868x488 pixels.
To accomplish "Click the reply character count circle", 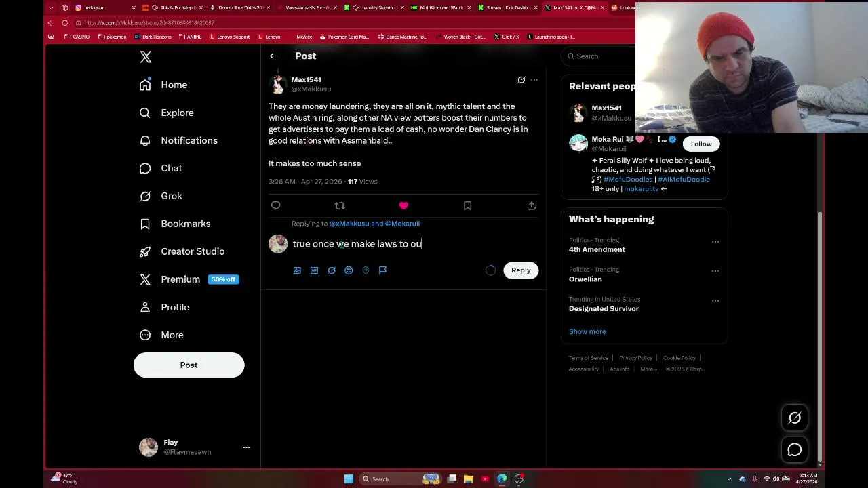I will click(490, 270).
